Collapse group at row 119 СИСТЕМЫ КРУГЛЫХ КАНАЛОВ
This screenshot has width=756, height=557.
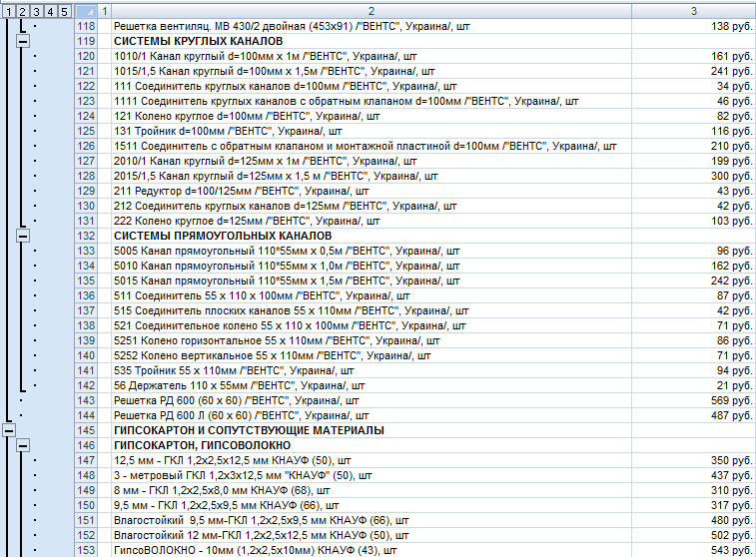click(x=23, y=42)
